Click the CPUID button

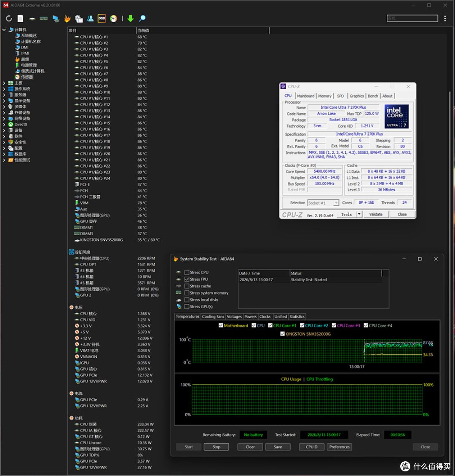[x=311, y=447]
